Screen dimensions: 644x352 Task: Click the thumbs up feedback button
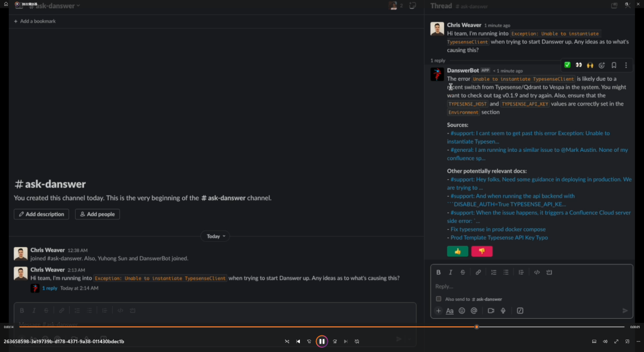[457, 251]
